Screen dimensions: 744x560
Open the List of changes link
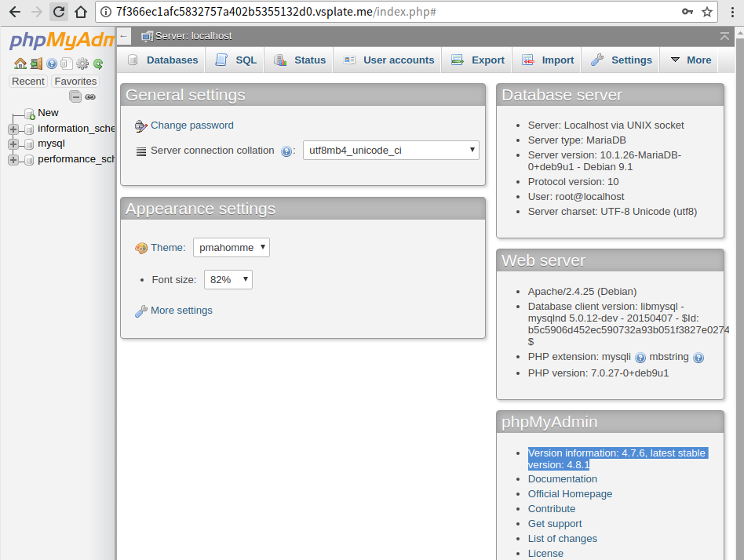(x=562, y=539)
